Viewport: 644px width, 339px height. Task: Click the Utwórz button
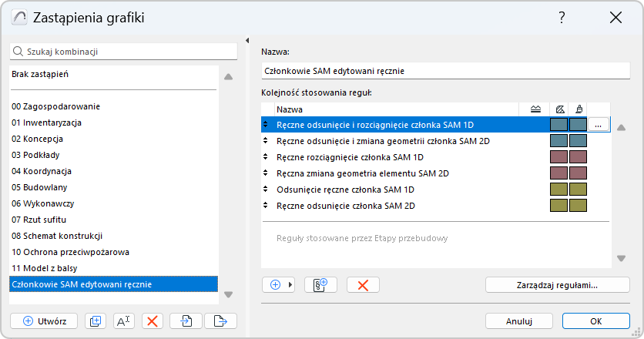[44, 321]
